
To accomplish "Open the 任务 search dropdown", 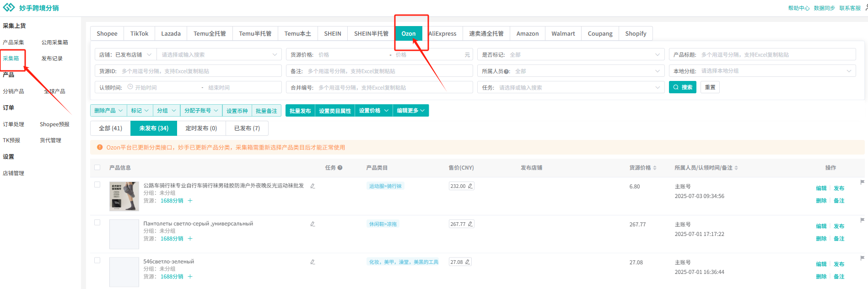I will tap(571, 88).
